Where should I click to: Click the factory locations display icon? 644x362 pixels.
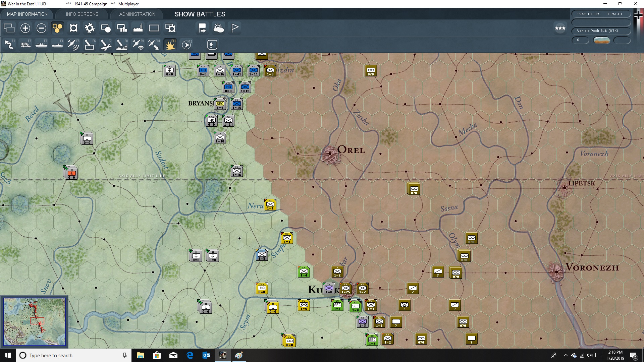coord(138,28)
